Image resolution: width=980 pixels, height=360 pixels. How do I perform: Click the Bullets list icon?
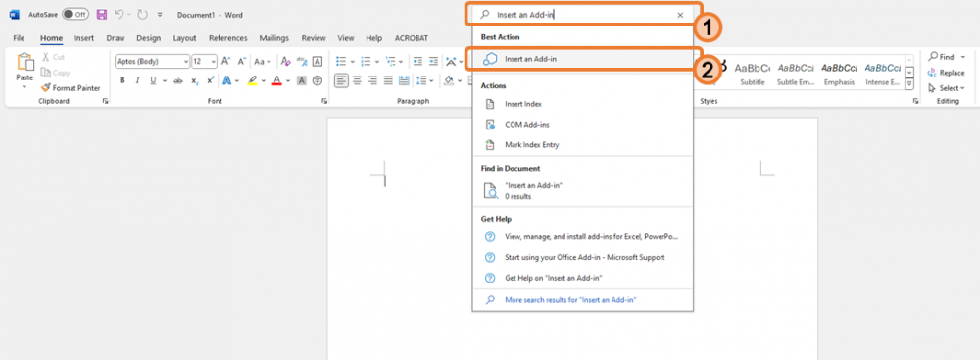[341, 62]
